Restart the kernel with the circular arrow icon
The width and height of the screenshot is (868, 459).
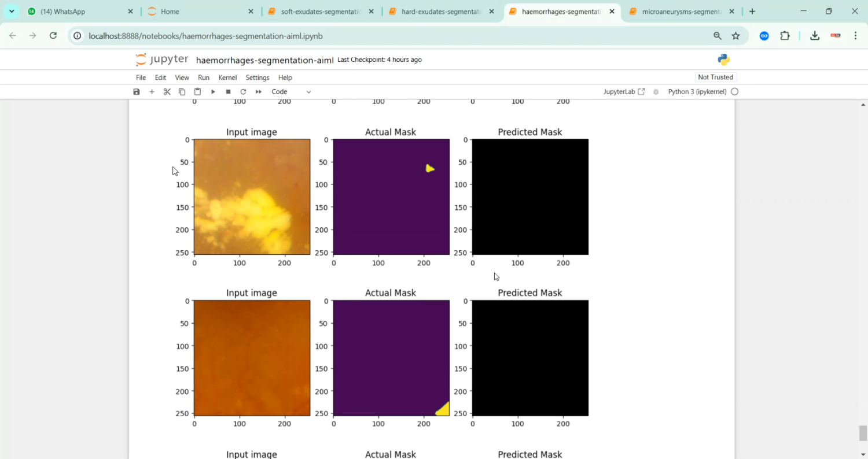(x=243, y=91)
